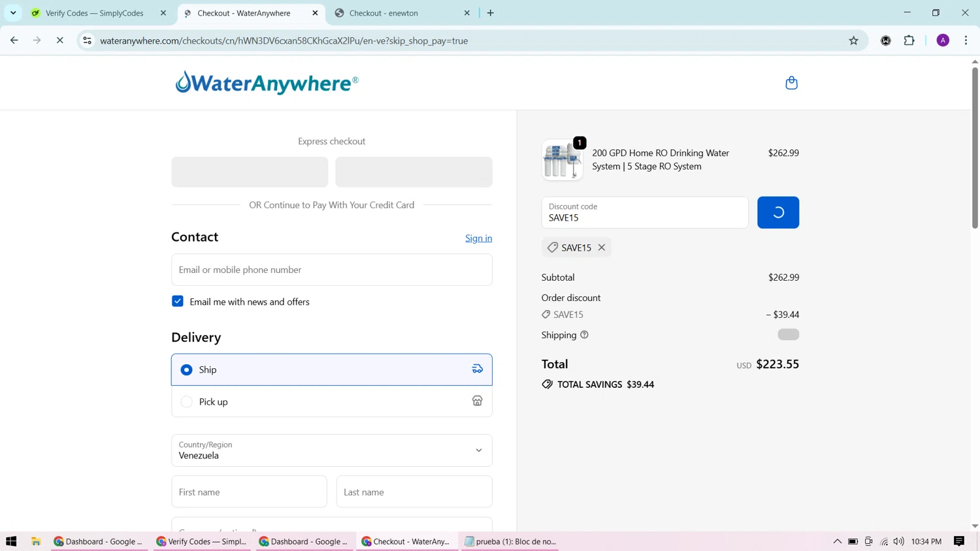980x551 pixels.
Task: Expand the Country/Region dropdown
Action: pyautogui.click(x=331, y=450)
